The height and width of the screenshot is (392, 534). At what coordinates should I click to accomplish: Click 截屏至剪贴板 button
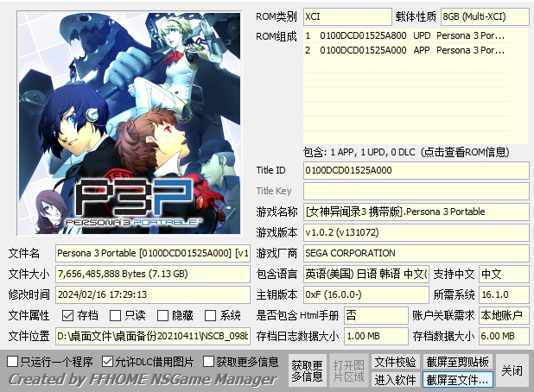(457, 362)
